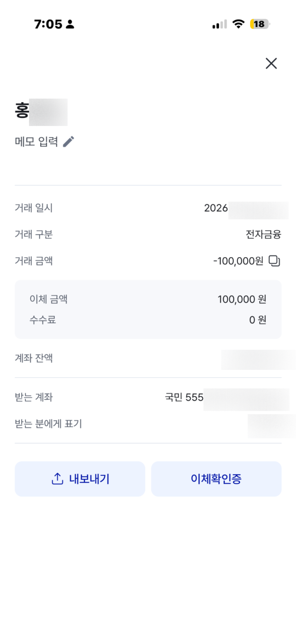Tap the 이체 금액 100,000 원 row
The width and height of the screenshot is (296, 644).
pyautogui.click(x=148, y=299)
